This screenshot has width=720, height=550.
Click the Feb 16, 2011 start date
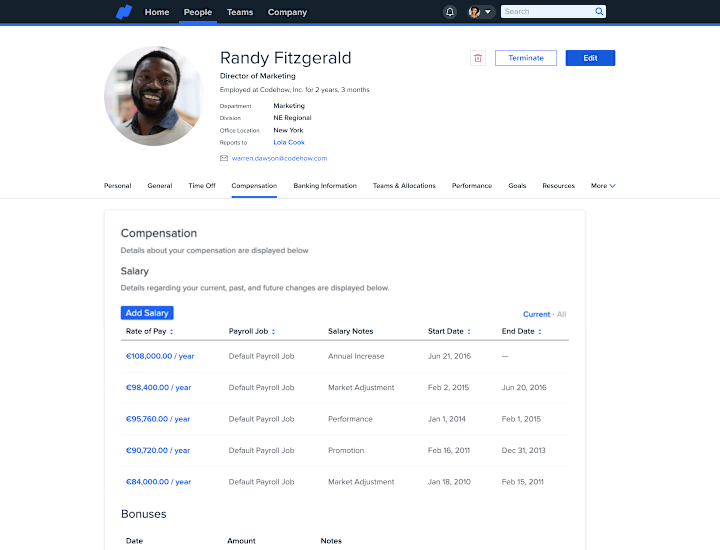point(449,451)
